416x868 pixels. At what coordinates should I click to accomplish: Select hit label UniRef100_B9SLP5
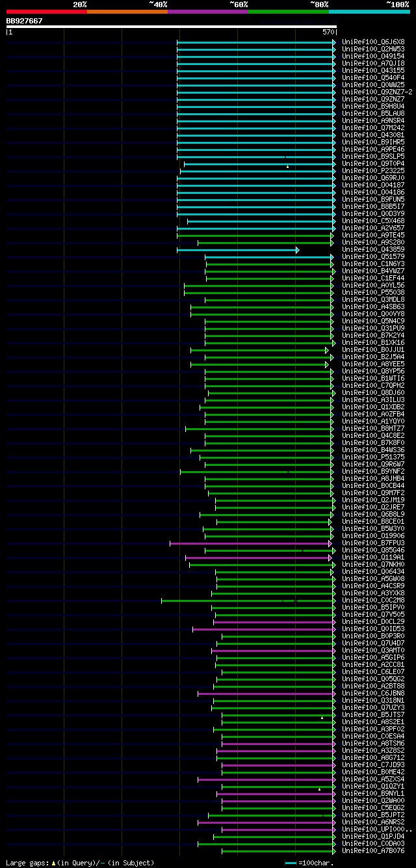pyautogui.click(x=373, y=156)
